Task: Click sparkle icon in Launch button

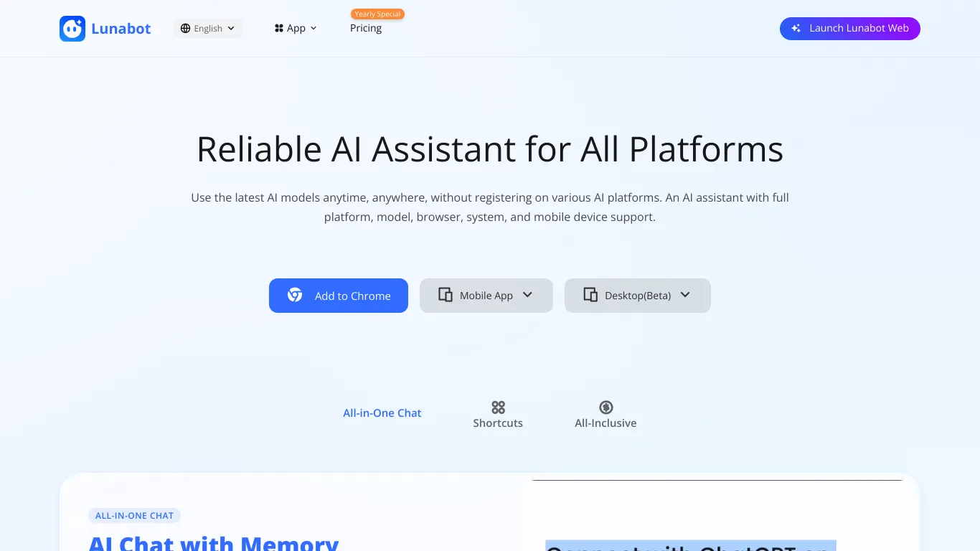Action: [x=796, y=29]
